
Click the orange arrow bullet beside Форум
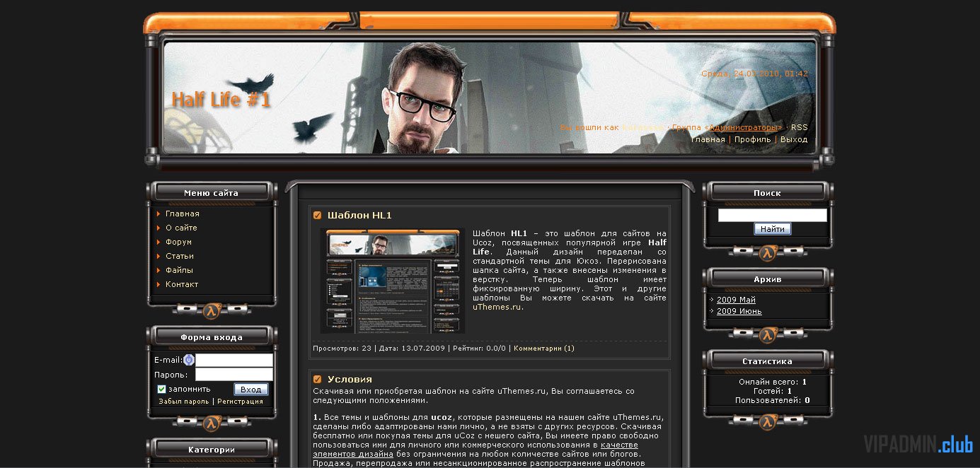pyautogui.click(x=158, y=242)
